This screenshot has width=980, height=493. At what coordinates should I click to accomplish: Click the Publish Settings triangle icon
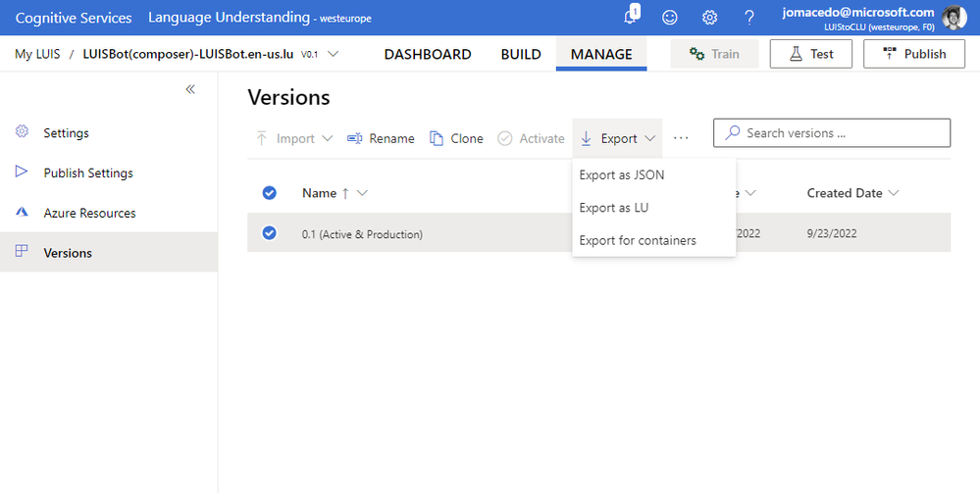point(22,172)
